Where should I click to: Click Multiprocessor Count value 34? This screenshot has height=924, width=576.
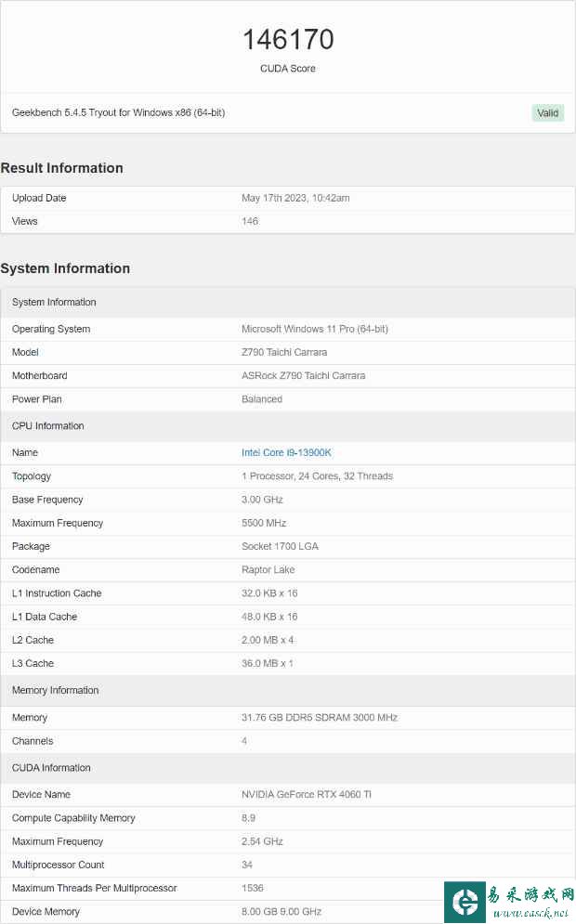pyautogui.click(x=246, y=865)
